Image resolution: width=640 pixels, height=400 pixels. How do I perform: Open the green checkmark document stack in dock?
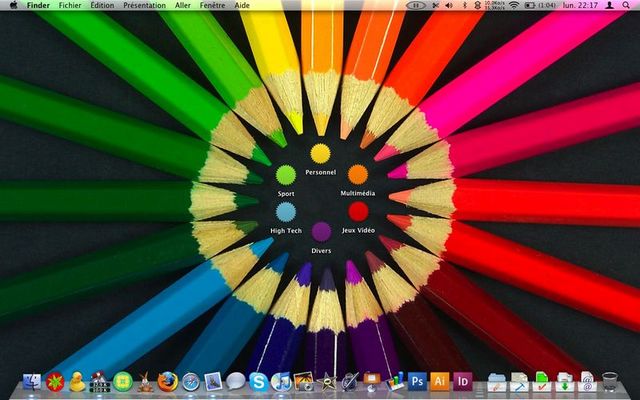pyautogui.click(x=542, y=382)
